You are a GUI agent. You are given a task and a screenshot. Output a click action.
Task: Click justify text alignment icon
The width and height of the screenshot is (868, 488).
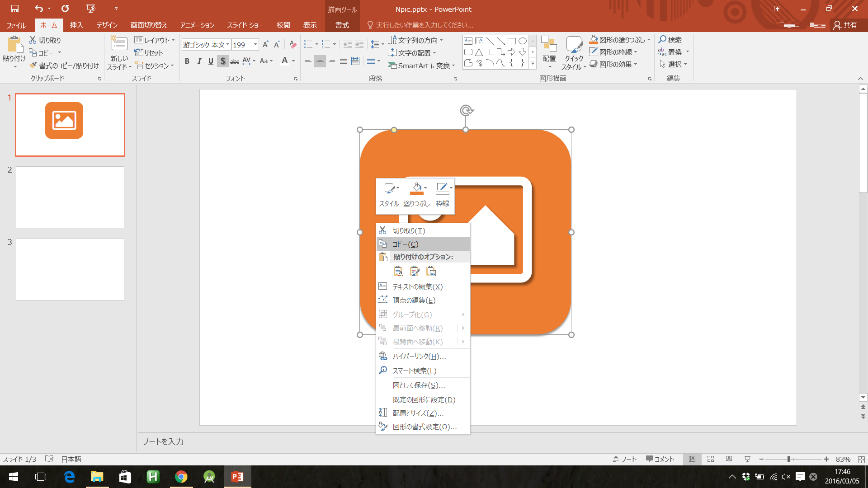tap(344, 61)
